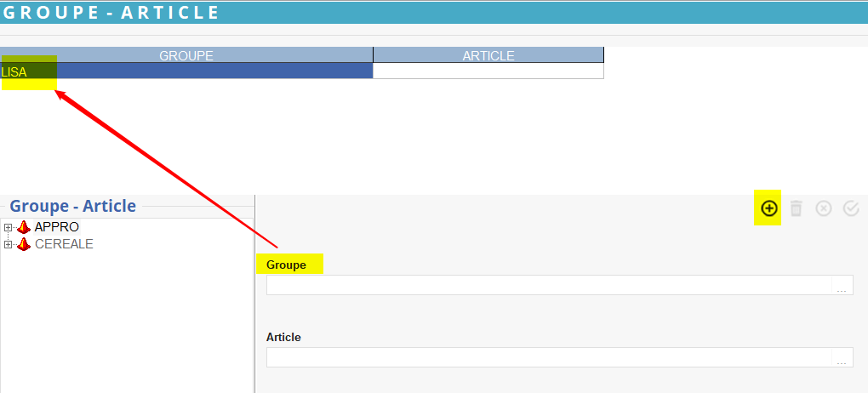Click the highlighted Groupe field label
This screenshot has width=868, height=393.
(x=286, y=265)
